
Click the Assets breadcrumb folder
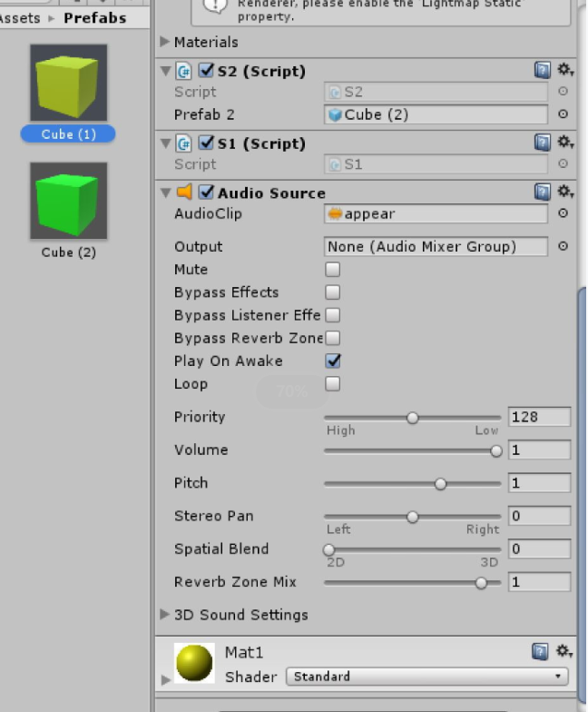(20, 18)
